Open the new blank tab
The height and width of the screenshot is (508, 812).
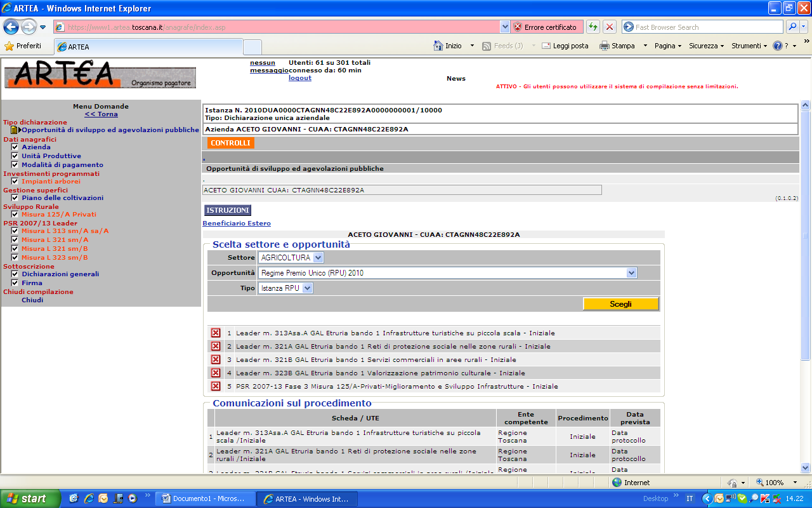point(252,47)
